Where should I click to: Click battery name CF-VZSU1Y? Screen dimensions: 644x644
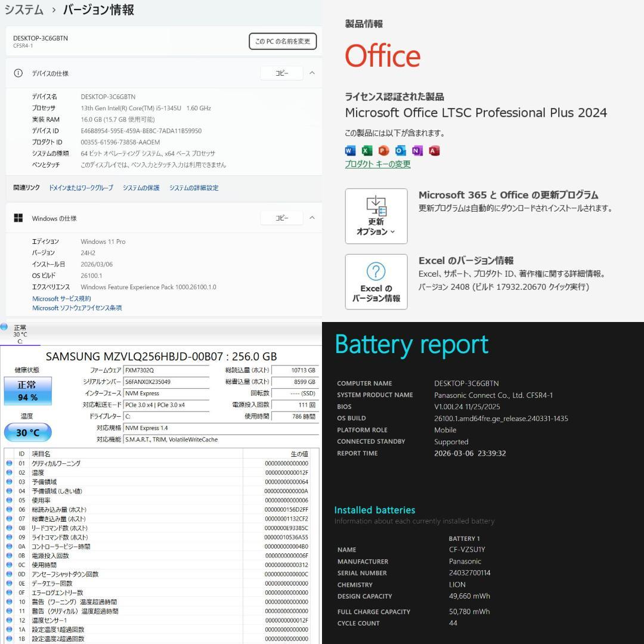467,550
